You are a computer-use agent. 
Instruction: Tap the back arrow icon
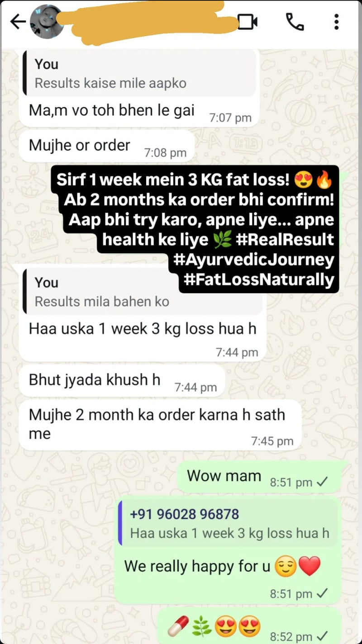[17, 22]
